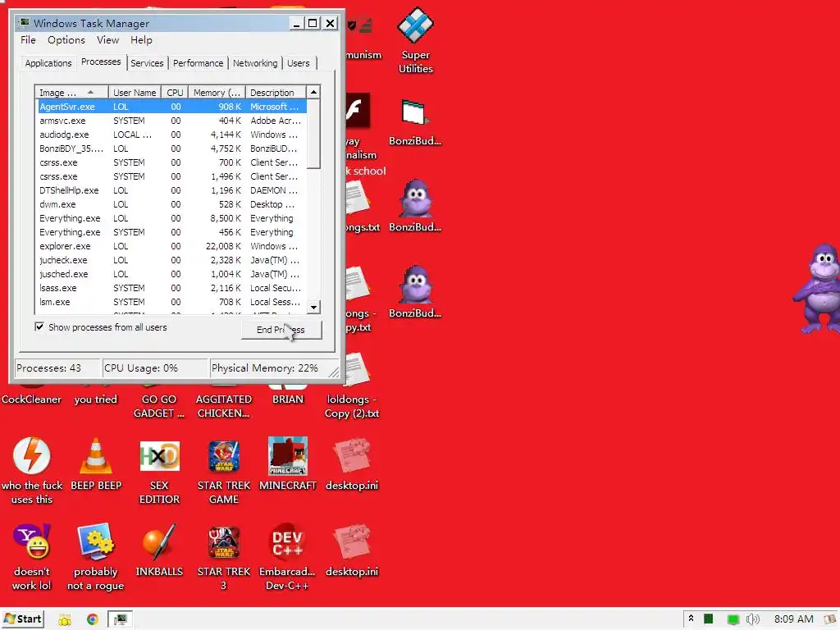Select the dwm.exe process

click(171, 204)
